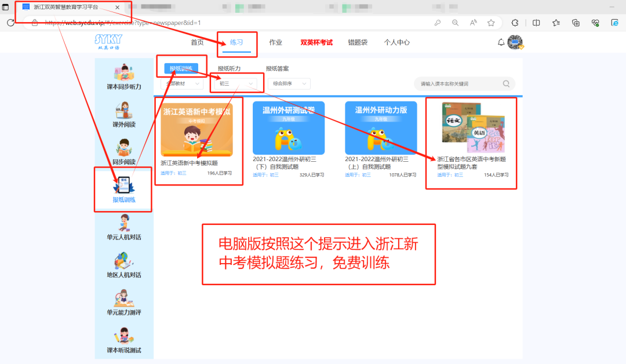626x364 pixels.
Task: Open browser essentials heart icon
Action: pos(595,23)
